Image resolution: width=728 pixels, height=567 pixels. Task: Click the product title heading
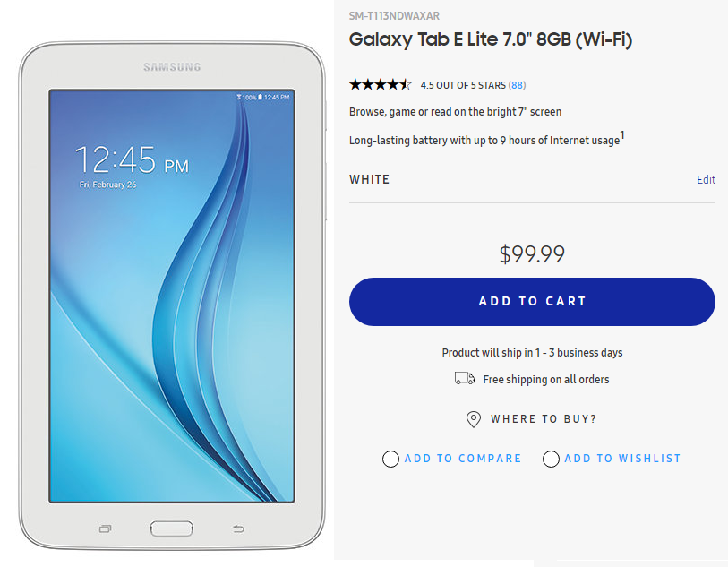[x=491, y=40]
